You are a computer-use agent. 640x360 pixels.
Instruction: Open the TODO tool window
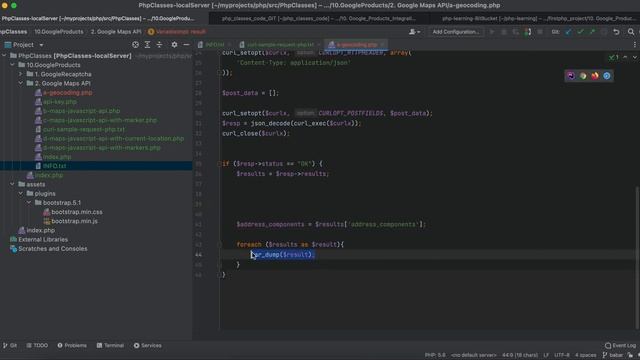pyautogui.click(x=37, y=345)
